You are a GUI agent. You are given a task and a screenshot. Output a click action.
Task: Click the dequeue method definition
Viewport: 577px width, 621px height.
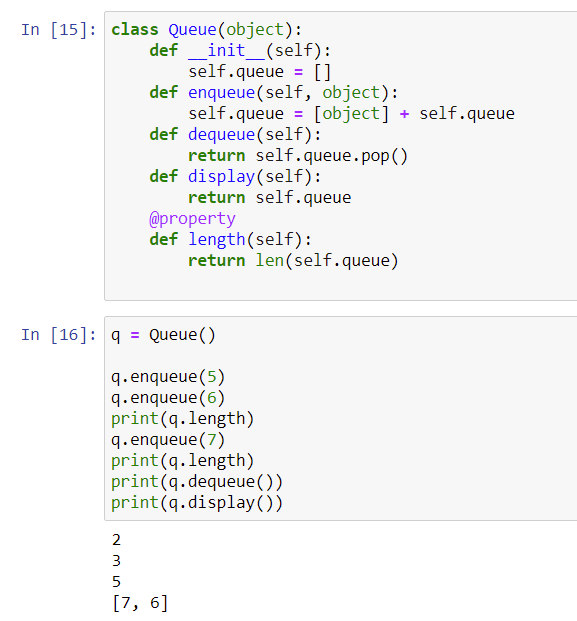pyautogui.click(x=235, y=135)
